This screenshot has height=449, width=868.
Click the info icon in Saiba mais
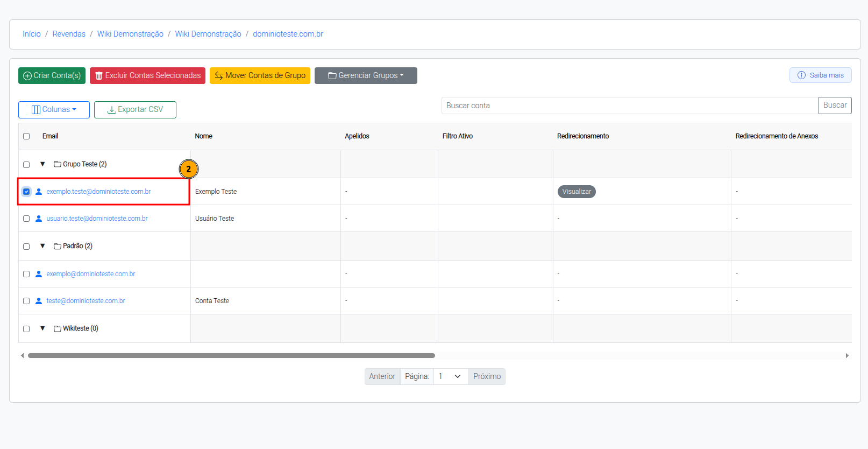click(801, 75)
